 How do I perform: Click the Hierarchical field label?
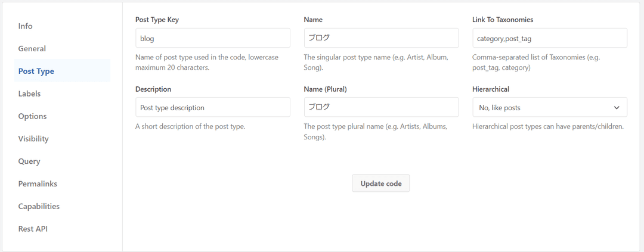click(491, 89)
